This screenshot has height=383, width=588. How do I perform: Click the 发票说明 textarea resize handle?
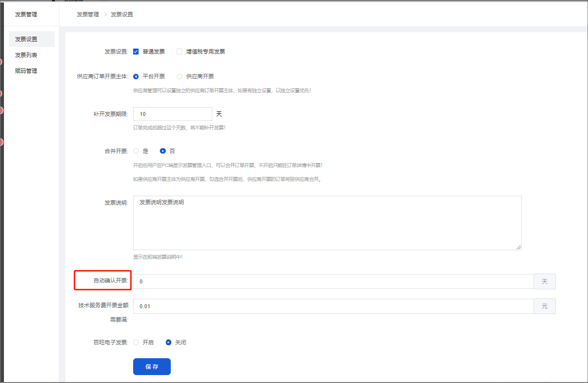coord(519,247)
